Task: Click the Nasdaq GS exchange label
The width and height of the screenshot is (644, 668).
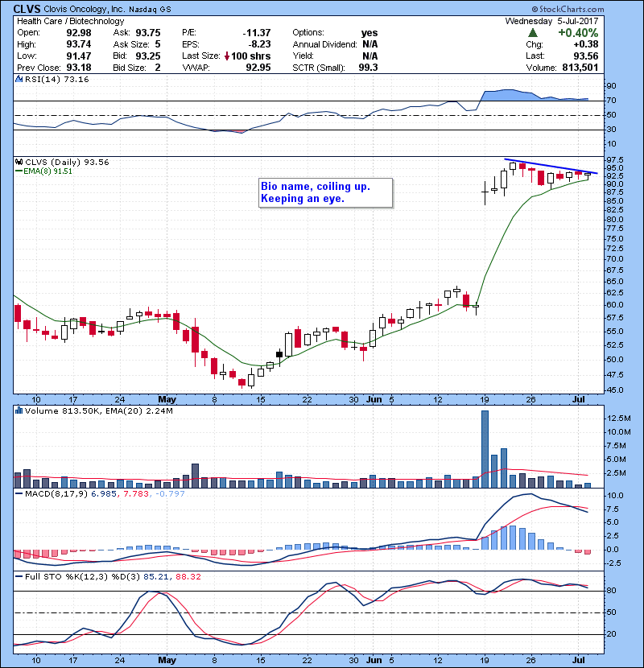Action: point(150,10)
